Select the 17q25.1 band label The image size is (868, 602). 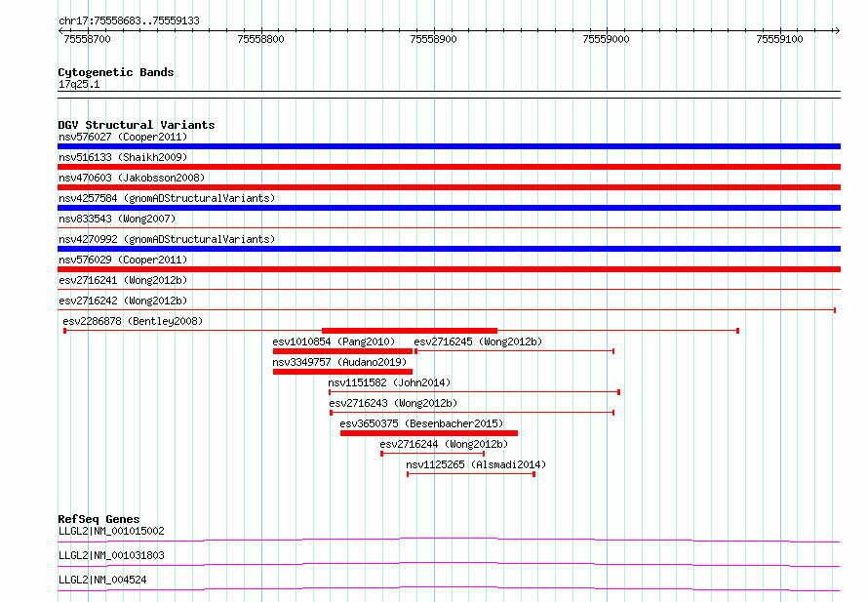pyautogui.click(x=79, y=84)
